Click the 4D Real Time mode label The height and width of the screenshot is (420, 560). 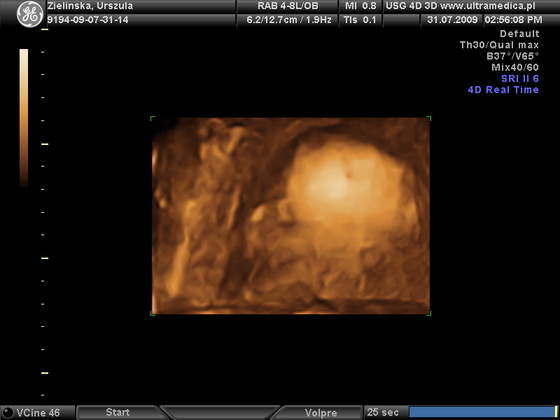tap(503, 90)
